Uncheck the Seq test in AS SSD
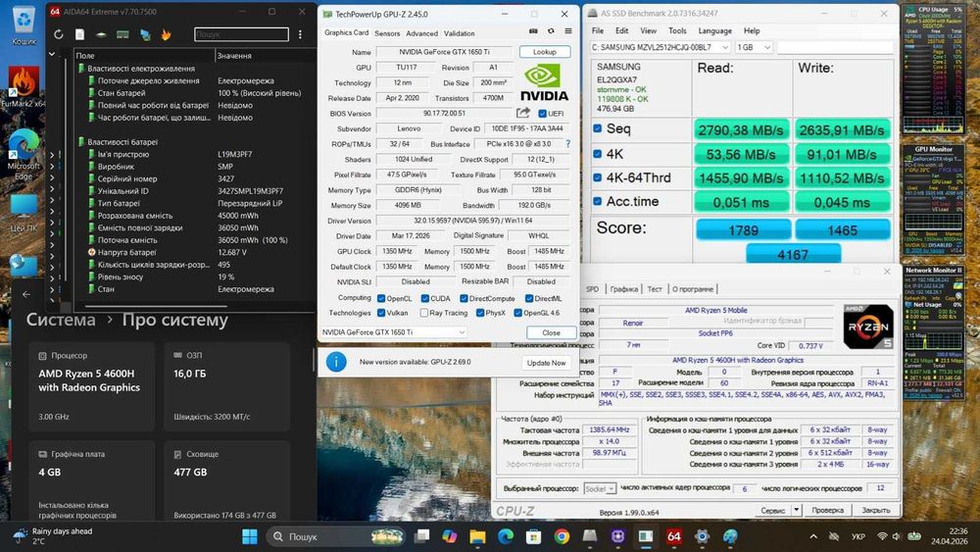Image resolution: width=980 pixels, height=552 pixels. (x=598, y=128)
